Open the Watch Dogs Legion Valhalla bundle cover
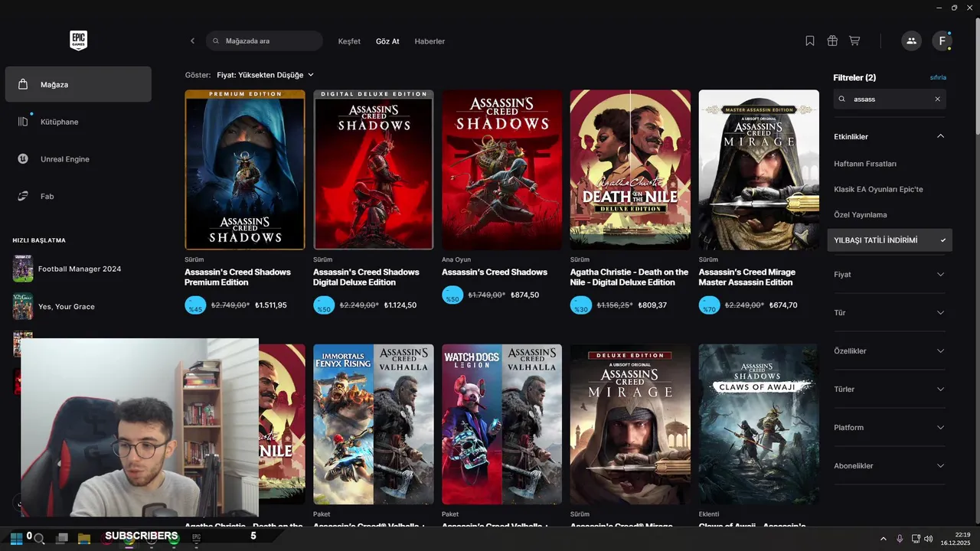Viewport: 980px width, 551px height. tap(501, 424)
